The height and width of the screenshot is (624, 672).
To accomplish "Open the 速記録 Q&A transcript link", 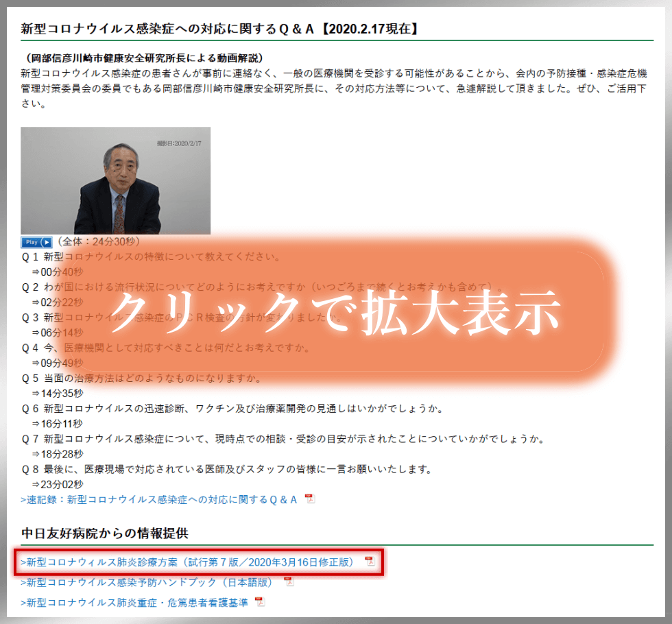I will coord(158,500).
